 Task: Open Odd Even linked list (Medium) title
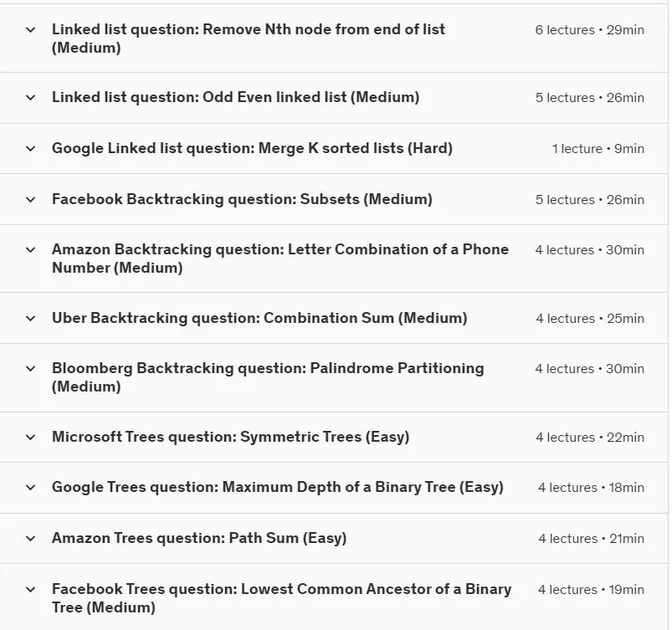[236, 97]
